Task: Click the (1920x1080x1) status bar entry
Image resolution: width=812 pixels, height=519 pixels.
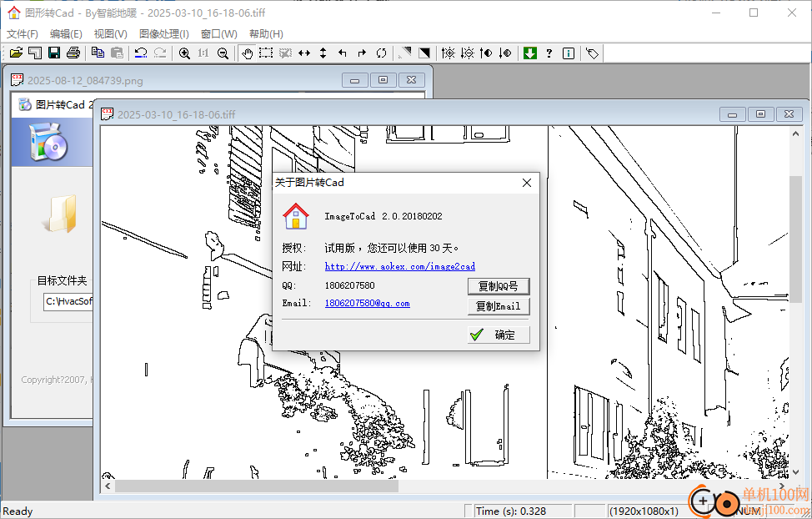Action: 644,511
